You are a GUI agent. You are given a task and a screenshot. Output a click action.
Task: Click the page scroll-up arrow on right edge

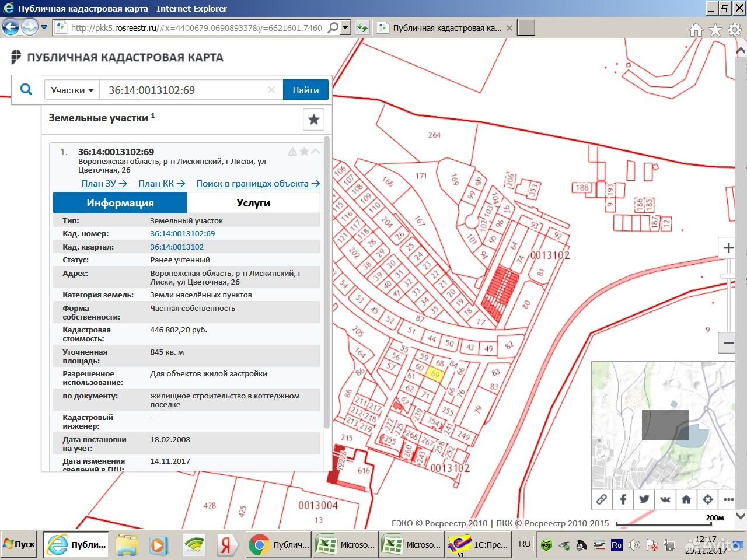point(741,52)
